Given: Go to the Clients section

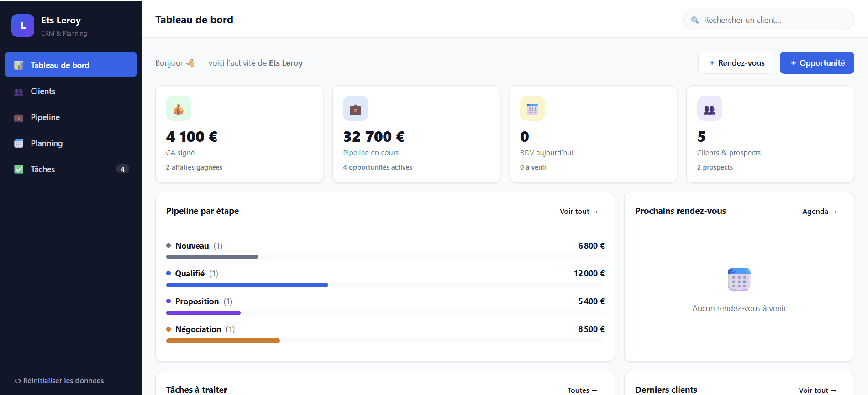Looking at the screenshot, I should [x=71, y=91].
